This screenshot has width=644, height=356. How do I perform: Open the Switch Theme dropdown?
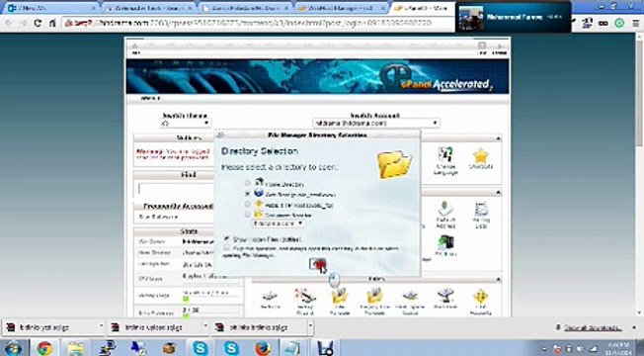(186, 123)
